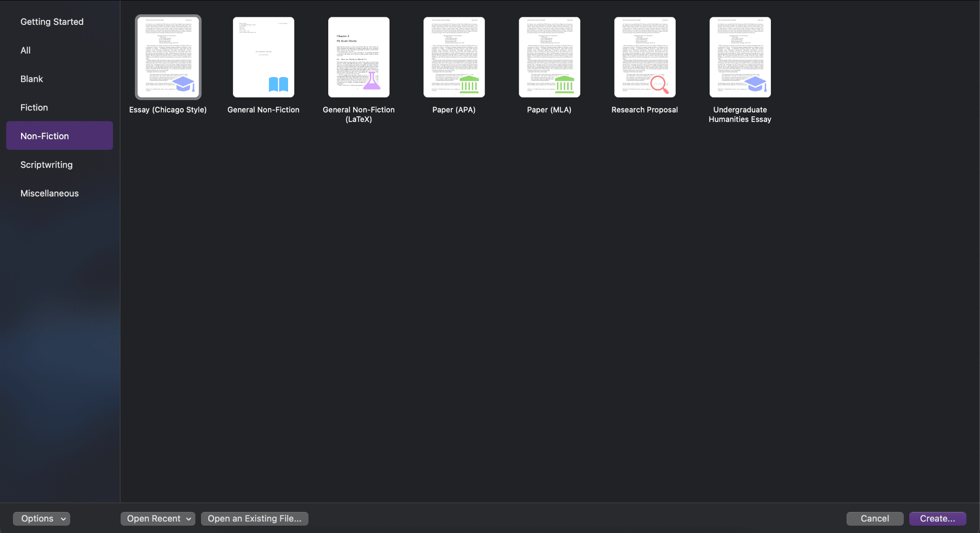
Task: Select the Blank category
Action: click(x=32, y=78)
